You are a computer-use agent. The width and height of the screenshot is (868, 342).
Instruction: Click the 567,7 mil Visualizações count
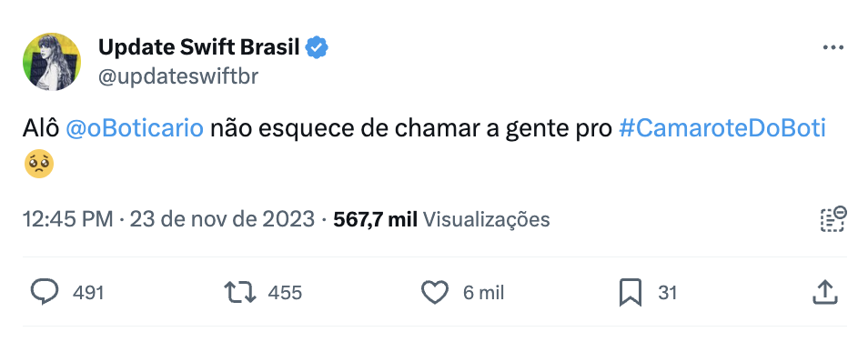(441, 220)
